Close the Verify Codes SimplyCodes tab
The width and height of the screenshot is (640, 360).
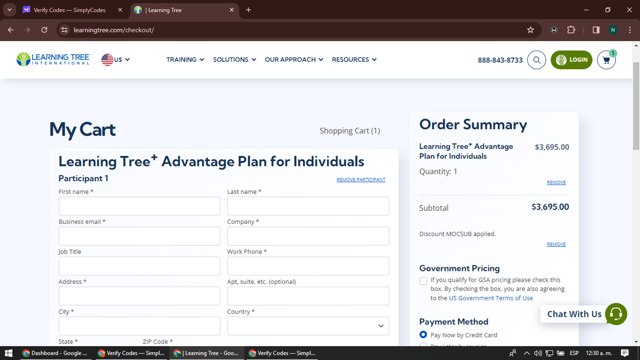120,10
